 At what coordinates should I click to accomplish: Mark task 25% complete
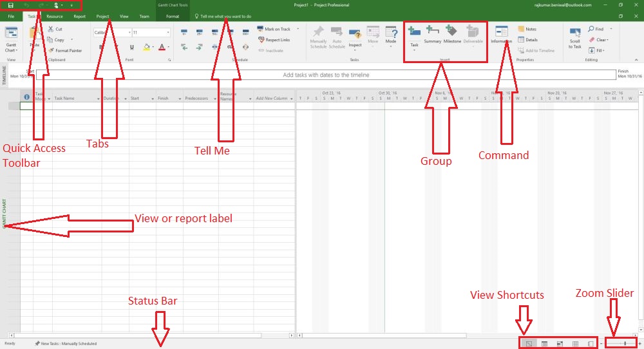[200, 32]
